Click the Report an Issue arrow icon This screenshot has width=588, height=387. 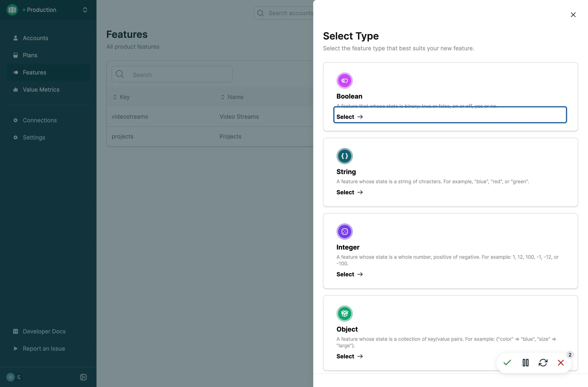(x=15, y=349)
